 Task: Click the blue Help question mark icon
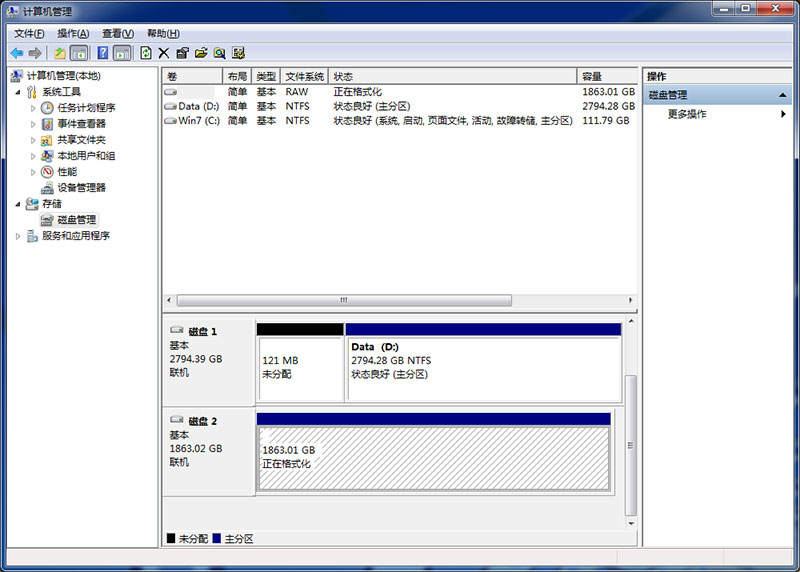click(x=102, y=53)
